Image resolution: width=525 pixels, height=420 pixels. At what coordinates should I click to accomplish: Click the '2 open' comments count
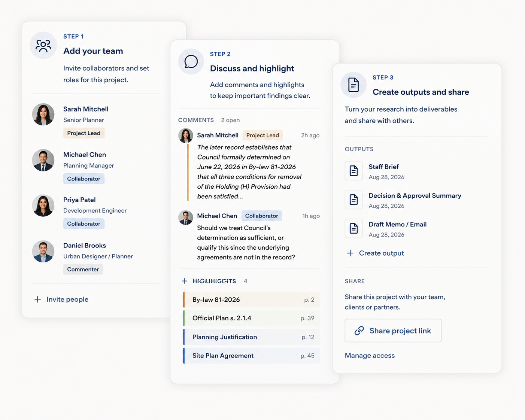[230, 120]
